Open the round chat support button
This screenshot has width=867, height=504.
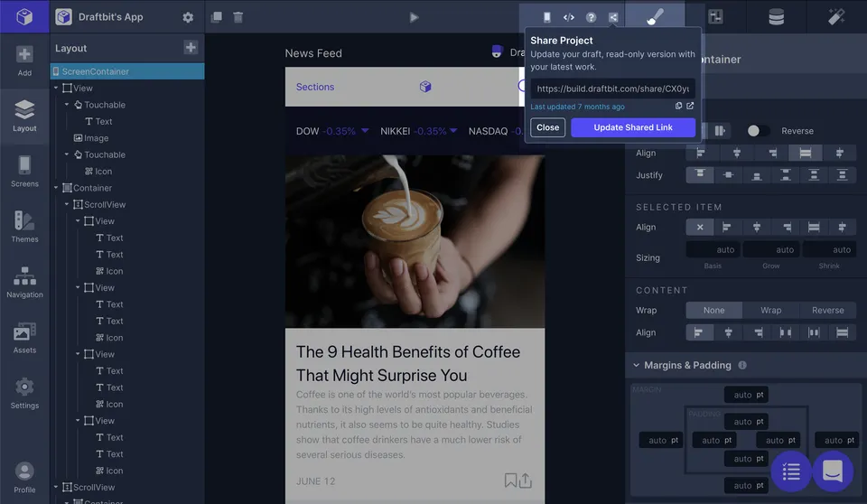(832, 471)
